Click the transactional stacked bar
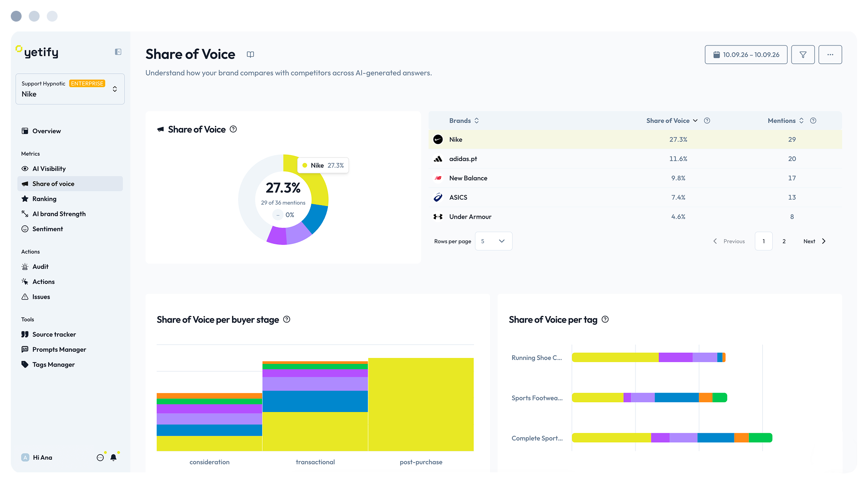The width and height of the screenshot is (868, 484). 315,406
